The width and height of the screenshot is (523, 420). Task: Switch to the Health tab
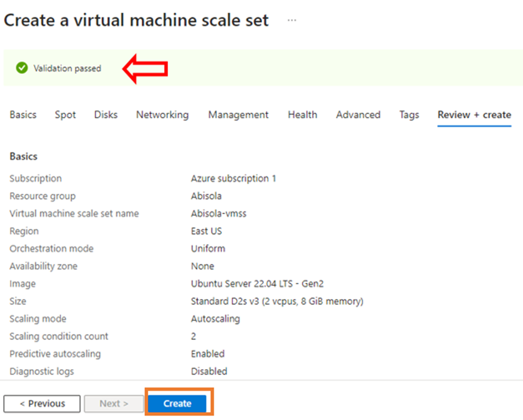click(302, 115)
